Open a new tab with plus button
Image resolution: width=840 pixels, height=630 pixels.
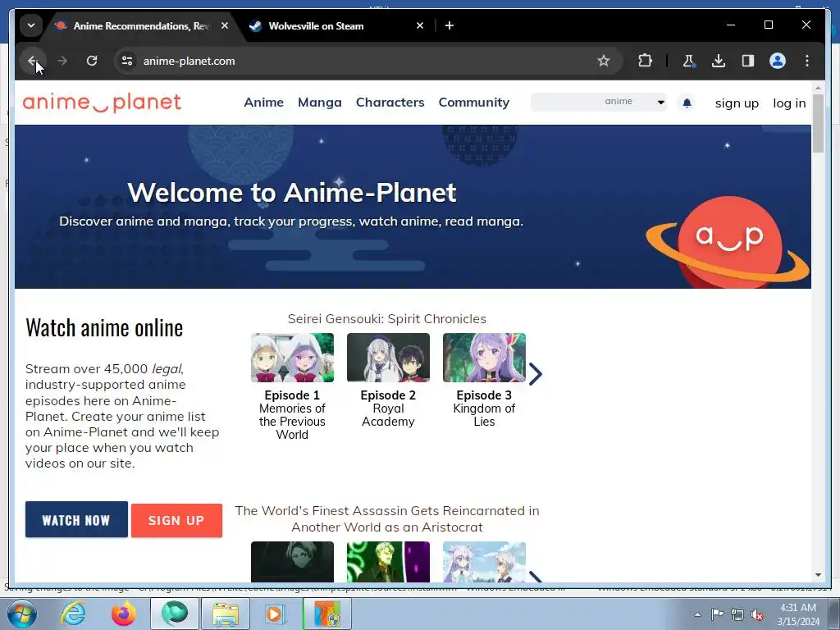point(450,25)
